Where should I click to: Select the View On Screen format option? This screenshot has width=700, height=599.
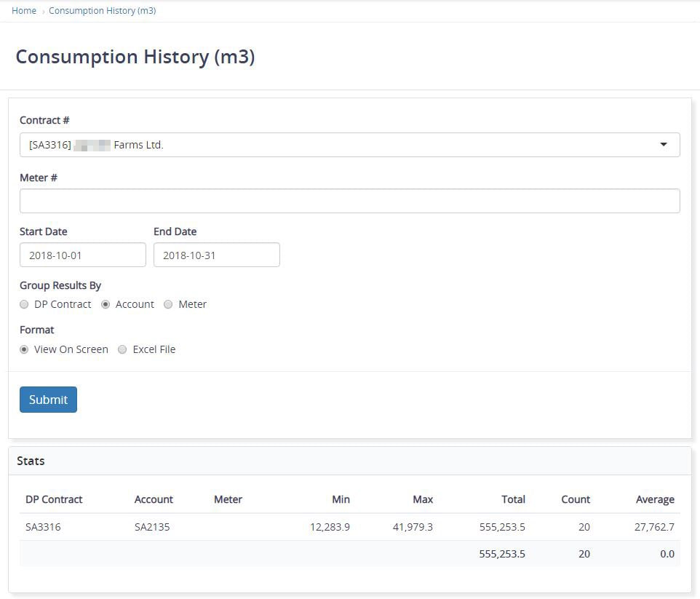tap(25, 349)
